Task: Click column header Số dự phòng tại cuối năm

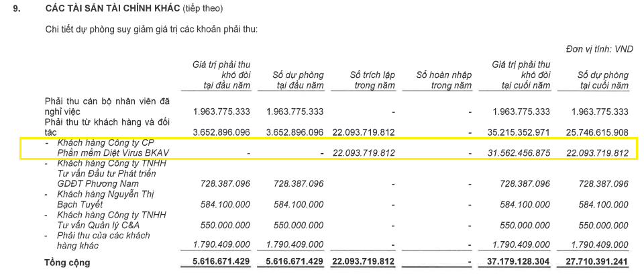Action: [602, 80]
